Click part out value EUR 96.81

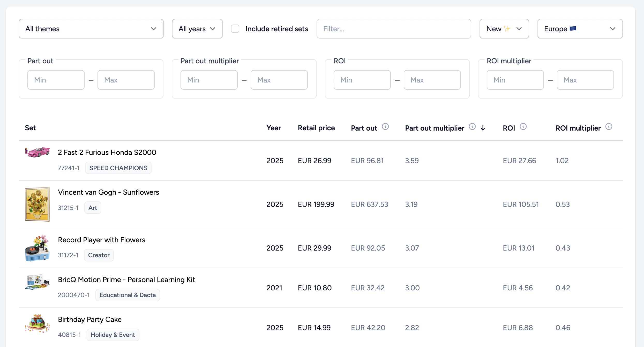tap(367, 161)
